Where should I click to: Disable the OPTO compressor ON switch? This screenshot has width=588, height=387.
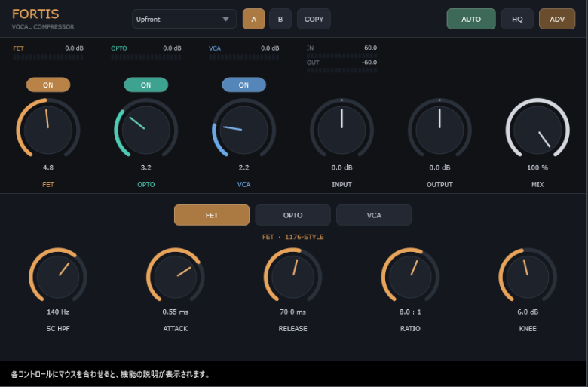[146, 84]
